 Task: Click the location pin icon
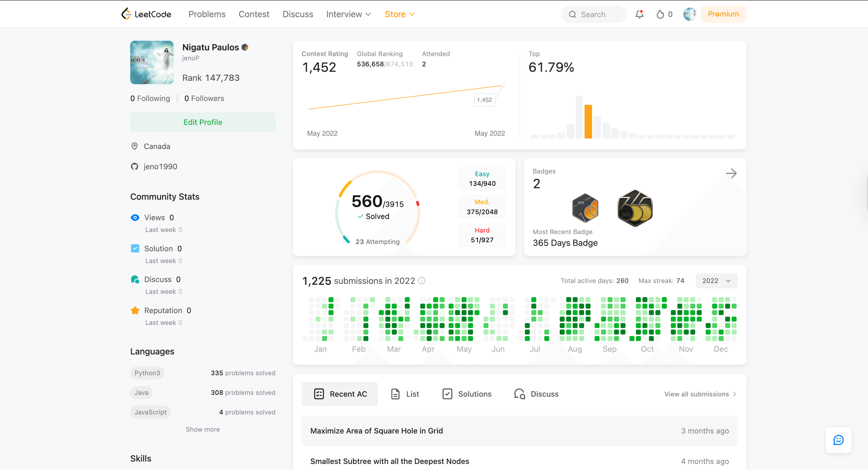[134, 146]
